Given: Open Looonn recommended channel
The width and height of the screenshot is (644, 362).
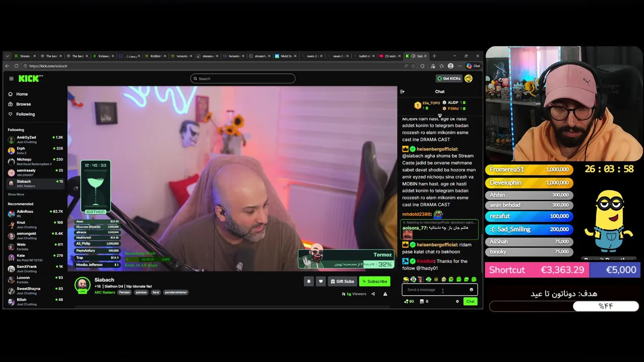Looking at the screenshot, I should pyautogui.click(x=35, y=280).
